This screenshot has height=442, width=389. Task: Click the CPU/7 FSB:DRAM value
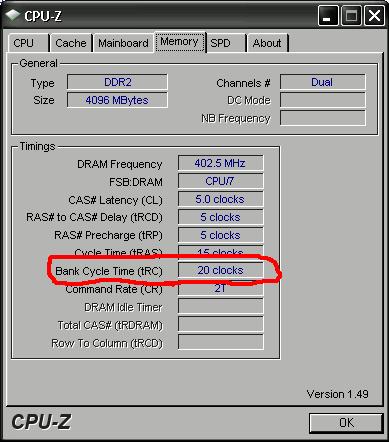pyautogui.click(x=220, y=181)
